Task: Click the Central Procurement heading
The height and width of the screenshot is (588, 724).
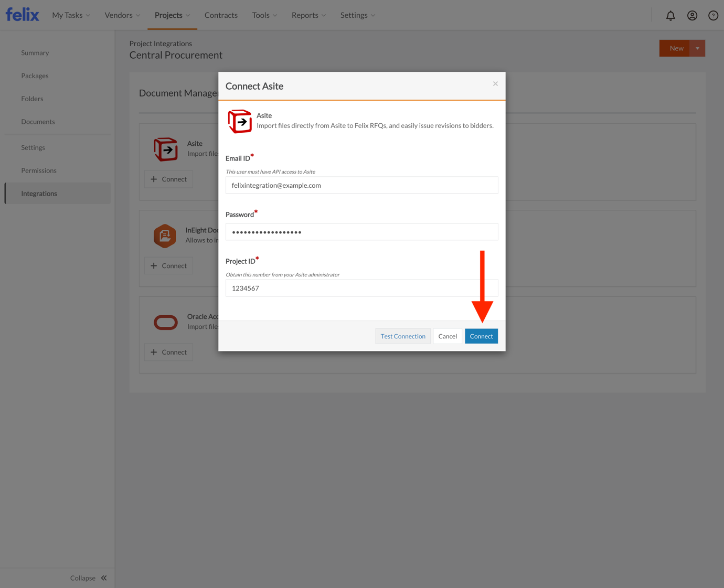Action: 176,55
